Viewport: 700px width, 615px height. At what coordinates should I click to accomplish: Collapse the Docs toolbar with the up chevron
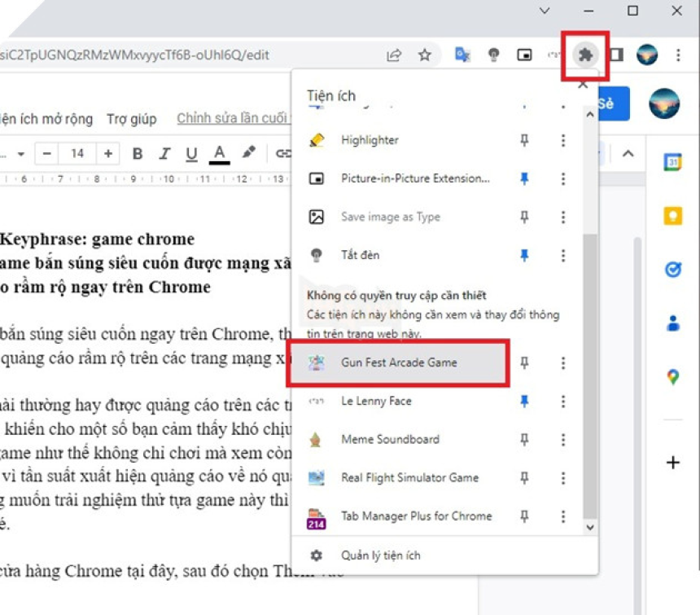pos(628,154)
